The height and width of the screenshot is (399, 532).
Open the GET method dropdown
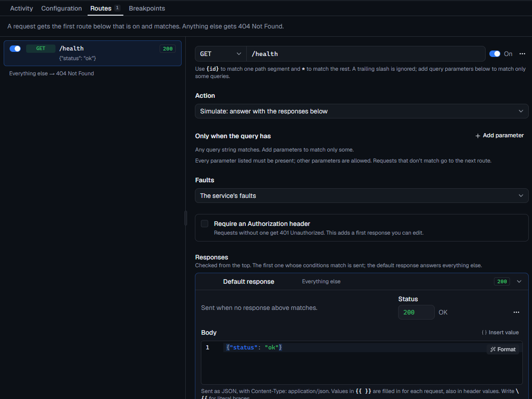221,54
